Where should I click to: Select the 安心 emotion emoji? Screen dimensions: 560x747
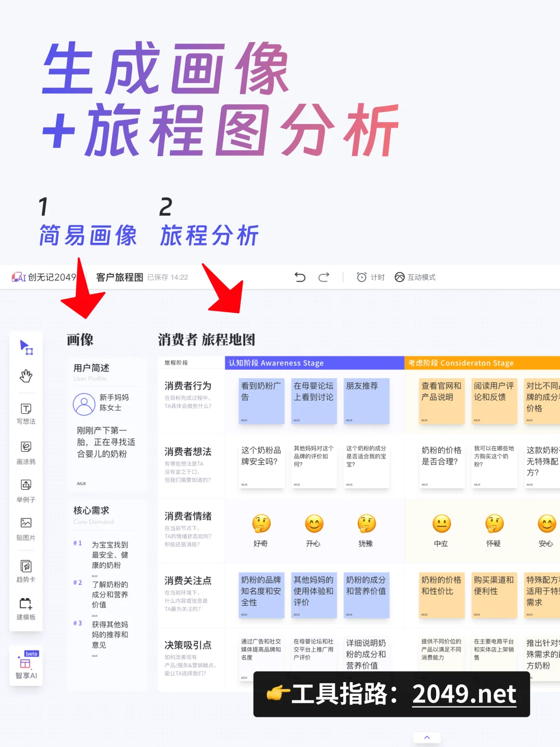pyautogui.click(x=547, y=524)
